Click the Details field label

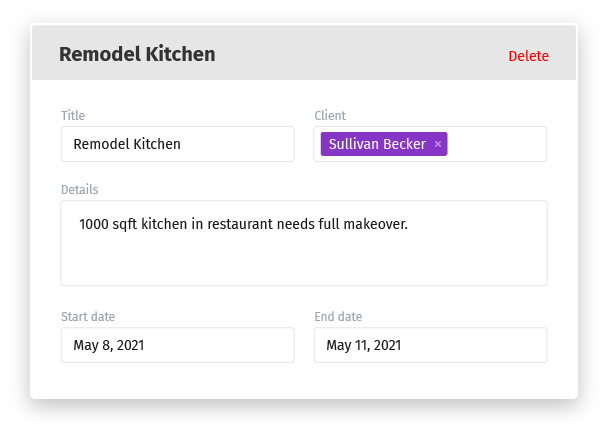[79, 189]
